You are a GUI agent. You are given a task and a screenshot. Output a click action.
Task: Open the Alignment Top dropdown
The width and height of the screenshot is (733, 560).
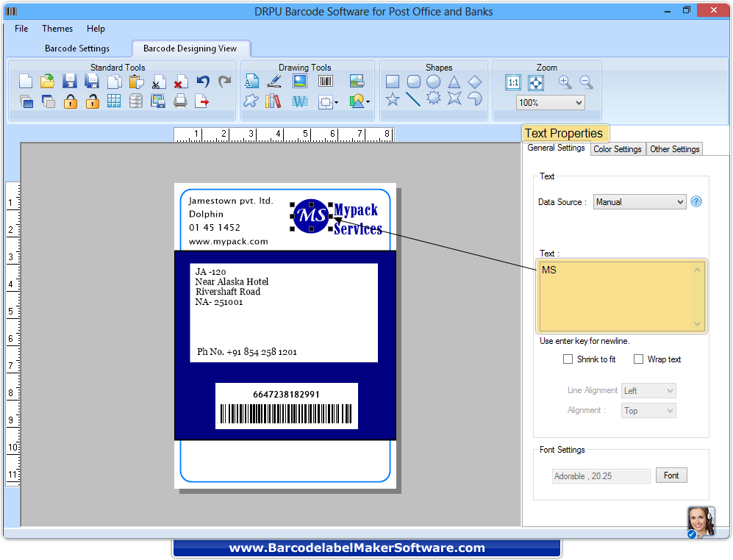648,411
